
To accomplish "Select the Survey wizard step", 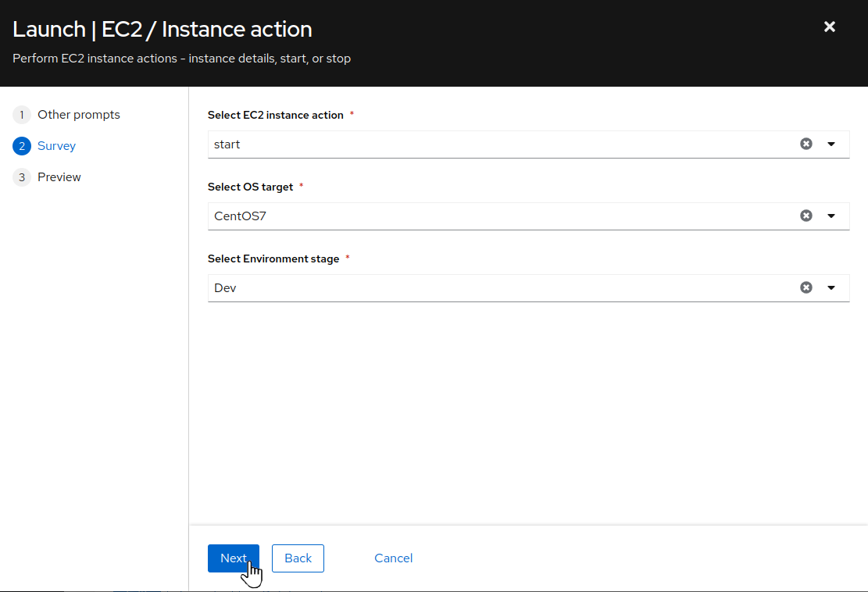I will (x=56, y=146).
